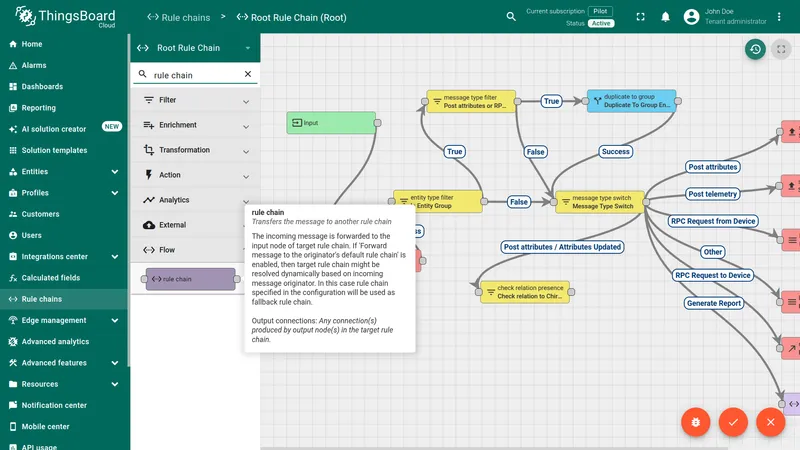Open John Doe user avatar
Screen dimensions: 800x450
point(691,17)
